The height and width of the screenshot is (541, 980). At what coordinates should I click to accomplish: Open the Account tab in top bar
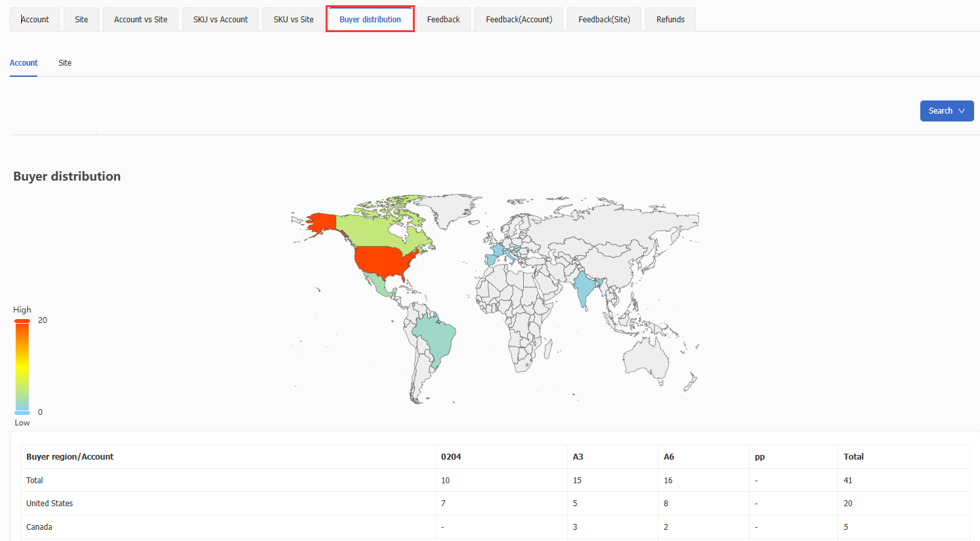(35, 20)
